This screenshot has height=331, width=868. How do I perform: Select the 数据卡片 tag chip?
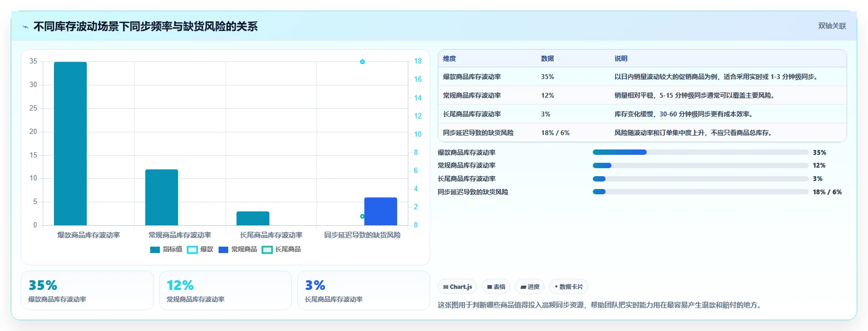(569, 287)
